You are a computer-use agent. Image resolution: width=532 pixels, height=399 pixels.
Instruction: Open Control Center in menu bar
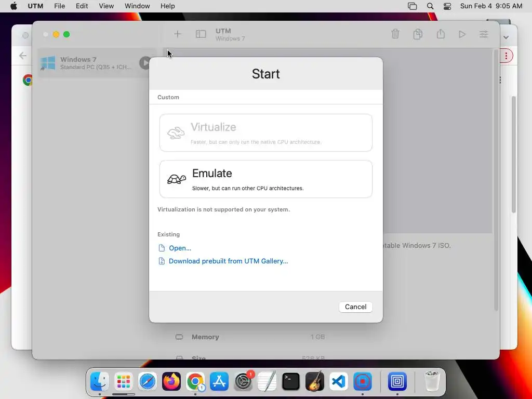(447, 6)
